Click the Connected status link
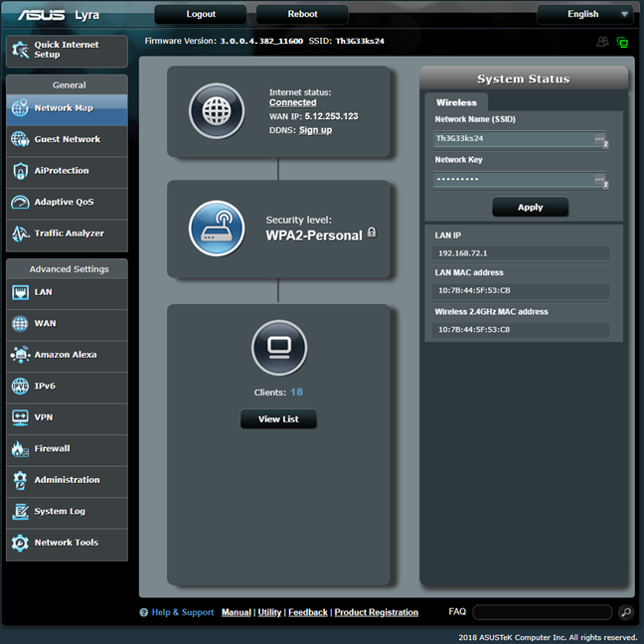The height and width of the screenshot is (644, 644). (293, 102)
